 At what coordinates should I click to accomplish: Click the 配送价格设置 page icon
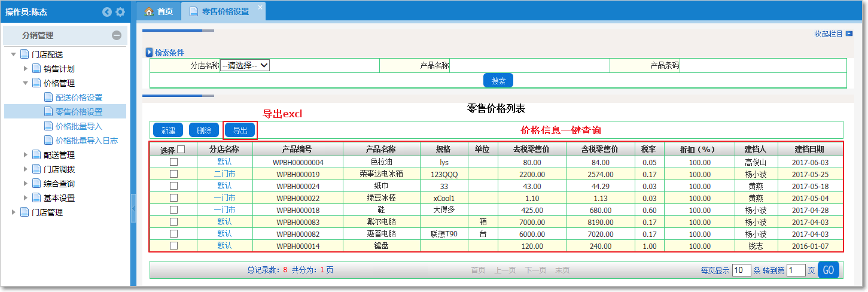point(48,98)
